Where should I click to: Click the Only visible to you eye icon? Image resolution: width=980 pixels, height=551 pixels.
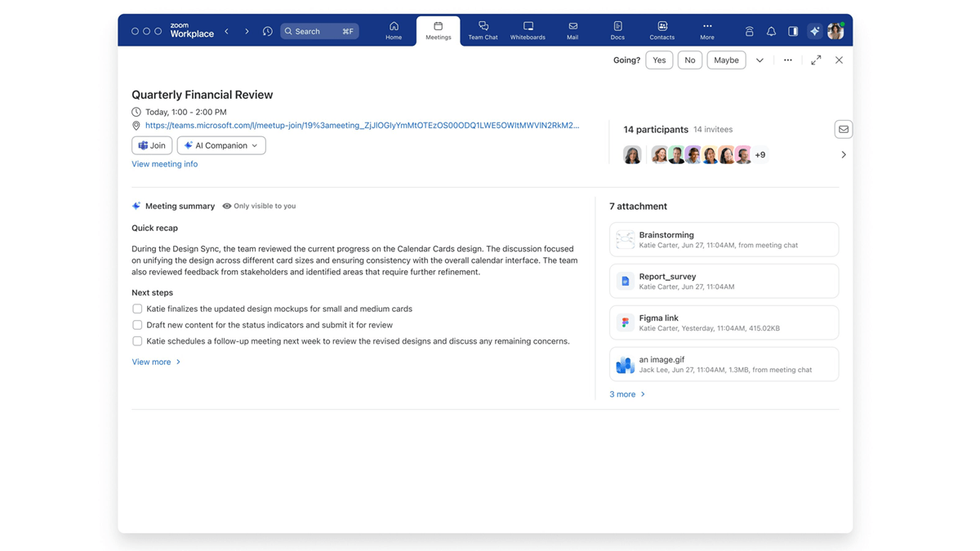[x=227, y=207]
